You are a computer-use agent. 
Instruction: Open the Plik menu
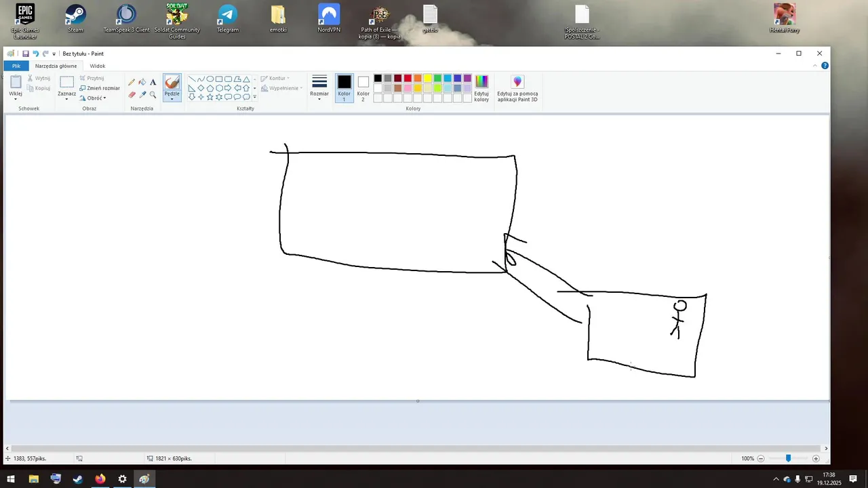click(16, 66)
